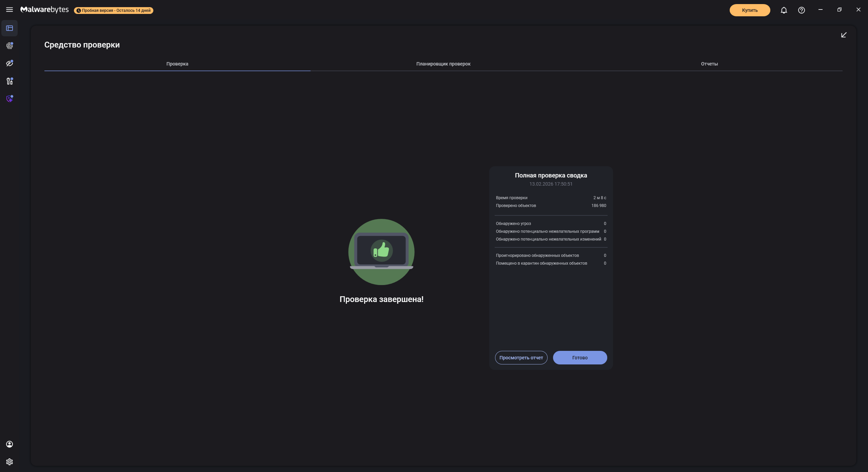The width and height of the screenshot is (868, 472).
Task: Click the thumbs-up scan complete image
Action: [381, 252]
